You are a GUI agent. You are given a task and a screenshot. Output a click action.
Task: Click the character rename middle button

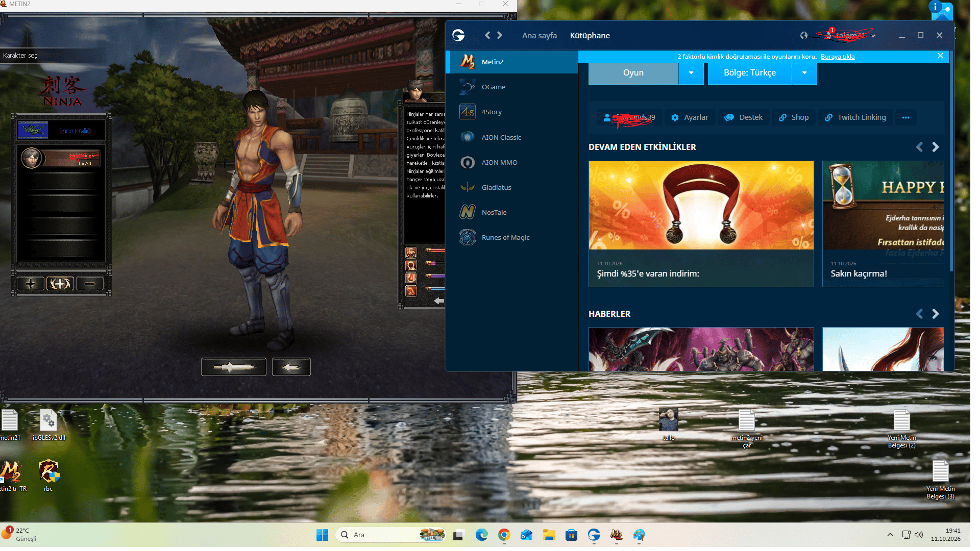[x=60, y=284]
